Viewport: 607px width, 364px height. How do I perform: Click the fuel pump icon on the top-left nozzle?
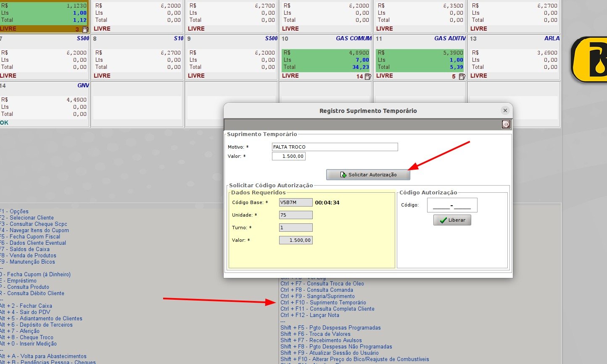point(85,29)
